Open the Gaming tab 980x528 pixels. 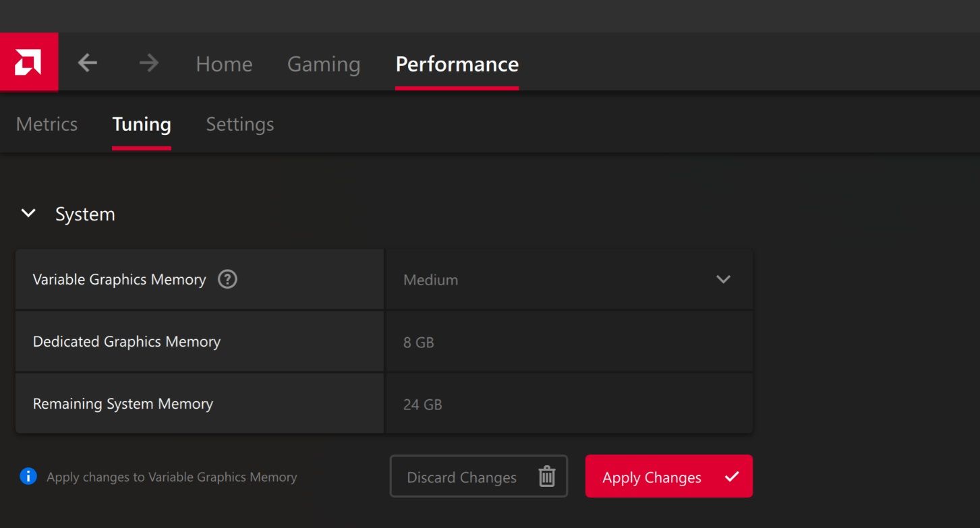(x=323, y=63)
